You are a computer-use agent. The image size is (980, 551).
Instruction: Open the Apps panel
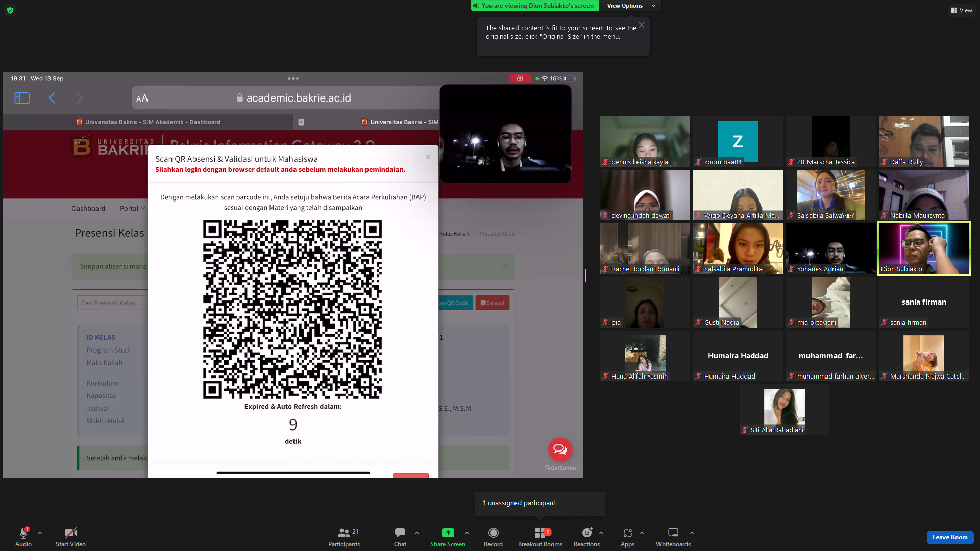(628, 537)
